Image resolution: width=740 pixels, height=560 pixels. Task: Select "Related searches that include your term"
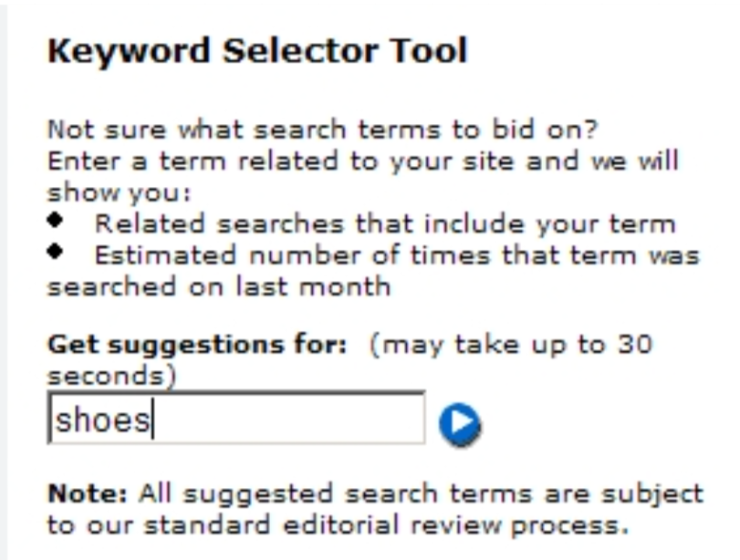coord(384,223)
